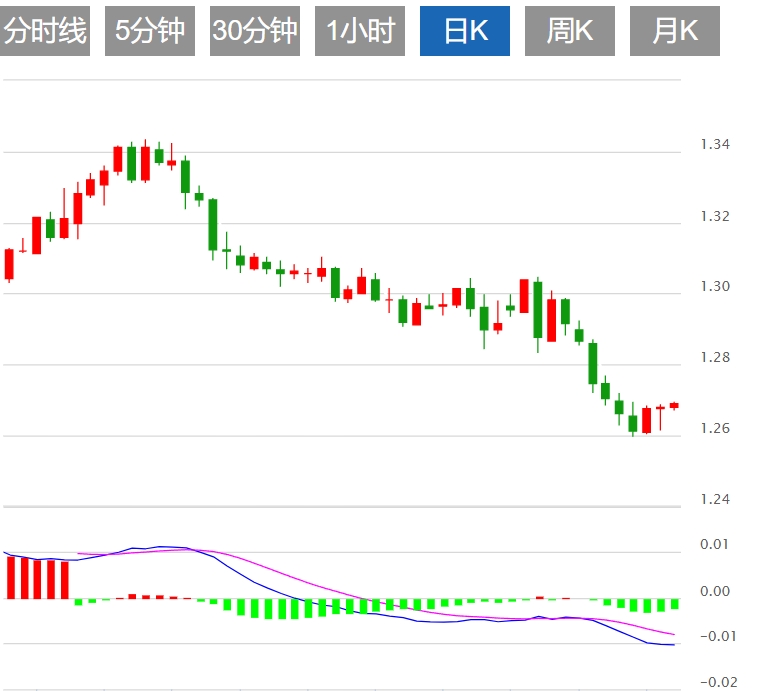
Task: Switch to the 分时线 tab
Action: click(45, 31)
